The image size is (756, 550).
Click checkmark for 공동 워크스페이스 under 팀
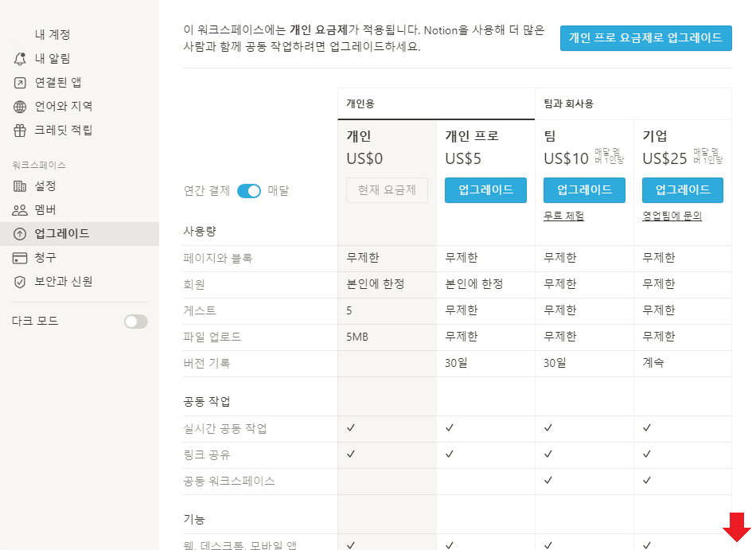(548, 480)
